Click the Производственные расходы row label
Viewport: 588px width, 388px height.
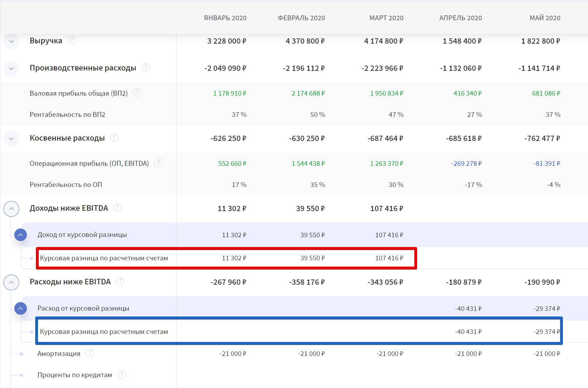pos(83,68)
